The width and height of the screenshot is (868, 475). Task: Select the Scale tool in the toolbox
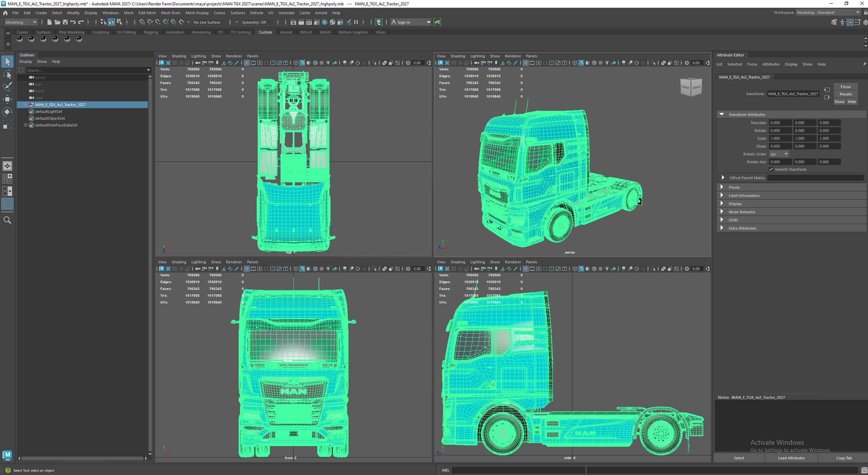[x=7, y=125]
